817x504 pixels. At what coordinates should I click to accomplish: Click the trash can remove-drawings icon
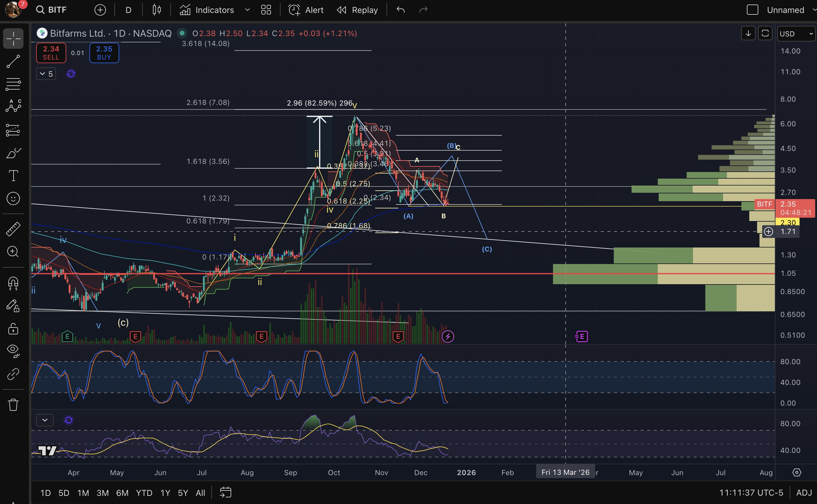point(13,405)
